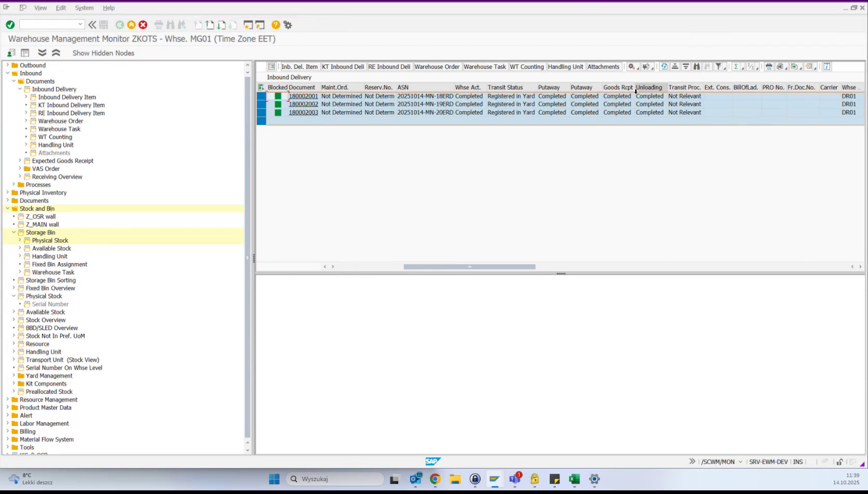The height and width of the screenshot is (494, 868).
Task: Expand the Yard Management folder
Action: [13, 376]
